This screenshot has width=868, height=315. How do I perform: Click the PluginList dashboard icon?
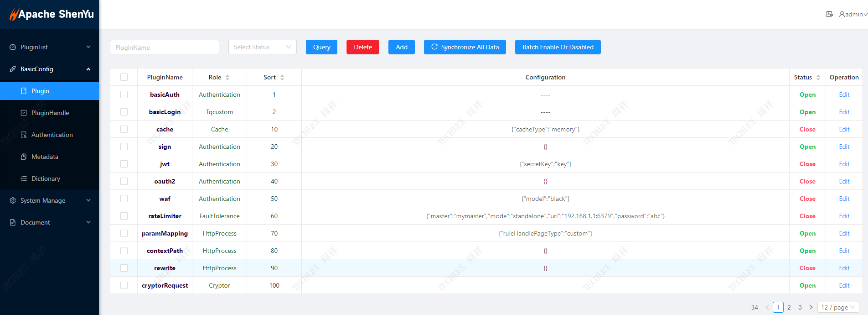pos(13,47)
